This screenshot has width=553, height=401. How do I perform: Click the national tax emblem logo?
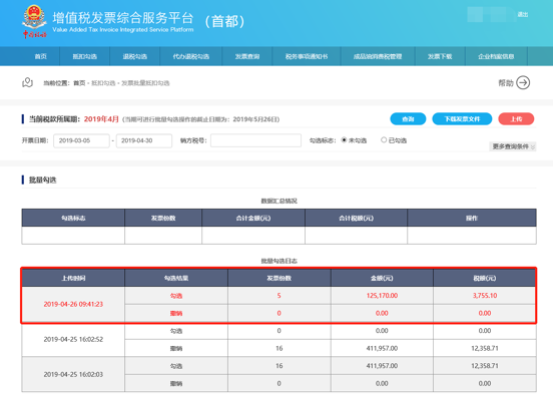(34, 21)
